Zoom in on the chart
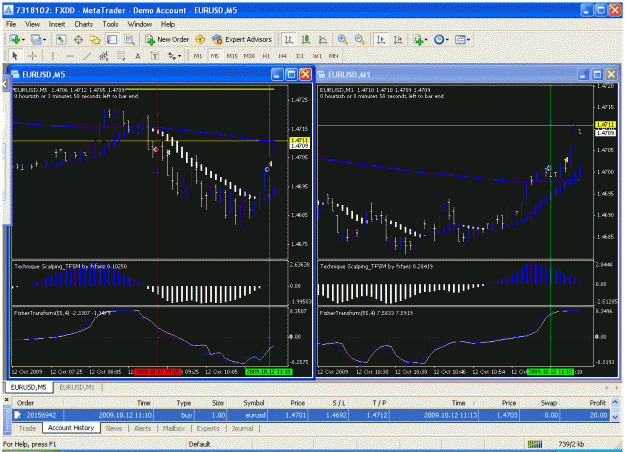This screenshot has width=625, height=452. click(342, 39)
